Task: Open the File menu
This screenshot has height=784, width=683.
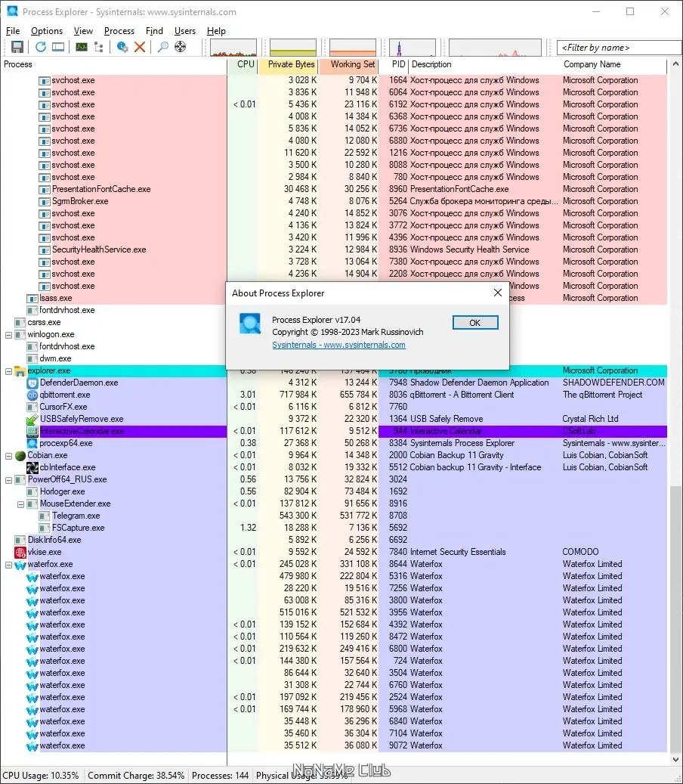Action: [13, 31]
